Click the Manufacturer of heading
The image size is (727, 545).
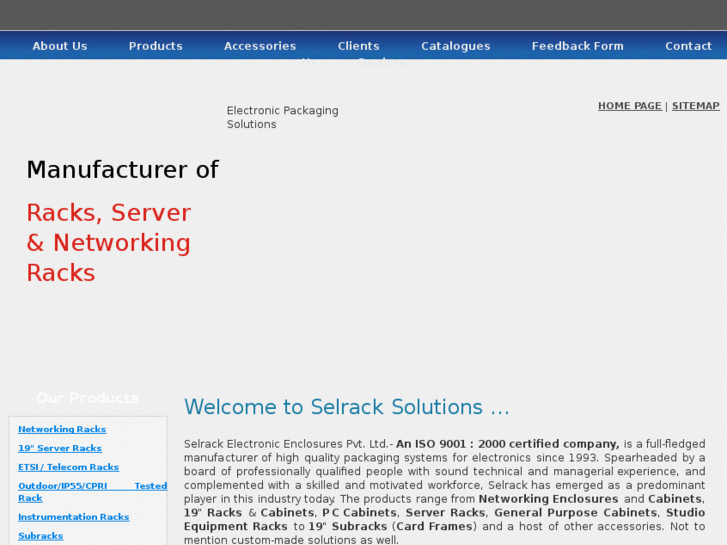point(122,169)
